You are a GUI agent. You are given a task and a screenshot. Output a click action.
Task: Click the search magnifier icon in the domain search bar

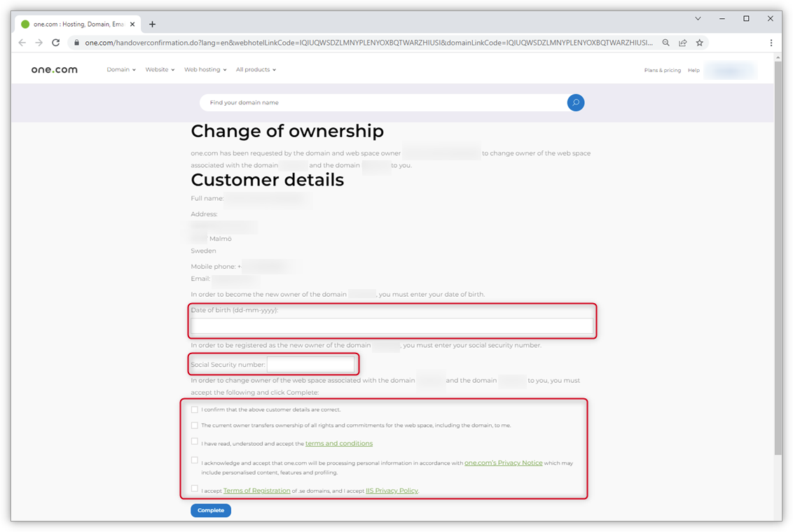[575, 102]
